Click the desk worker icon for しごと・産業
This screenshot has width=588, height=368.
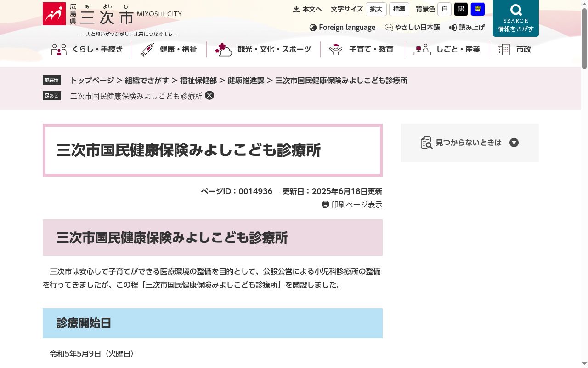click(x=422, y=50)
